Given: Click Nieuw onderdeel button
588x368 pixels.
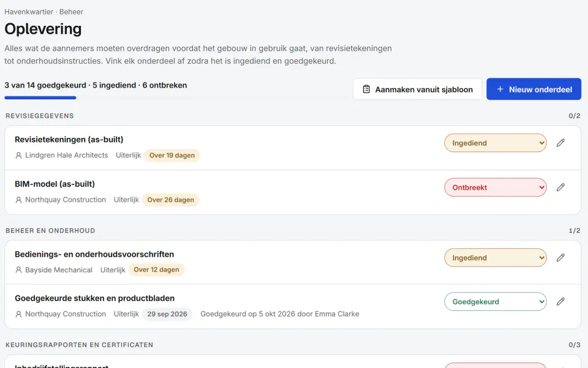Looking at the screenshot, I should (533, 90).
